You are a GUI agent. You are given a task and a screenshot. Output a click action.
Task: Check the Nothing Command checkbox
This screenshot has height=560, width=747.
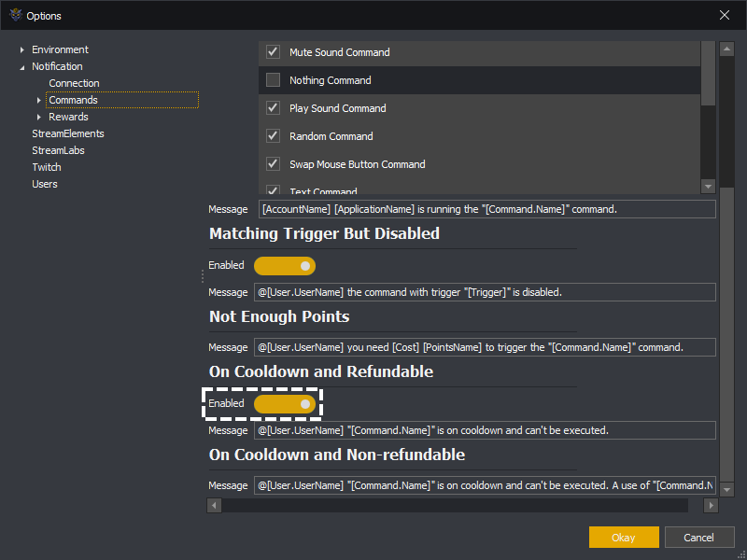pos(273,80)
